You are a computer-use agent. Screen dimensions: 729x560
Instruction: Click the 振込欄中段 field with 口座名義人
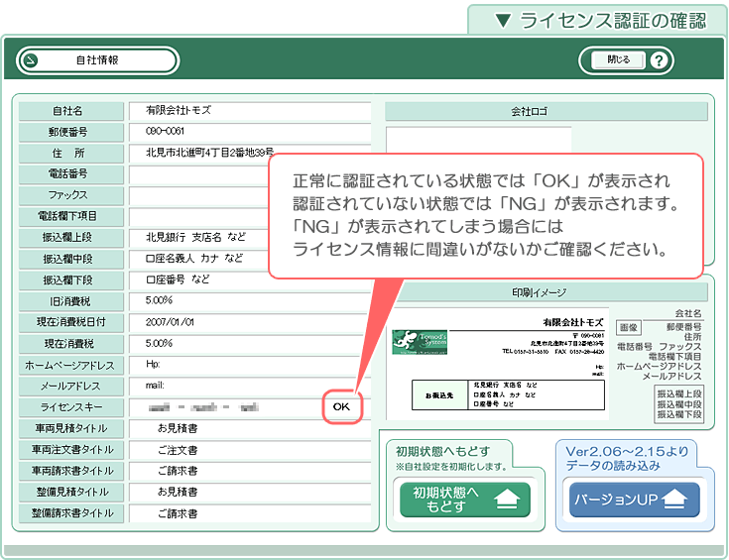[199, 259]
